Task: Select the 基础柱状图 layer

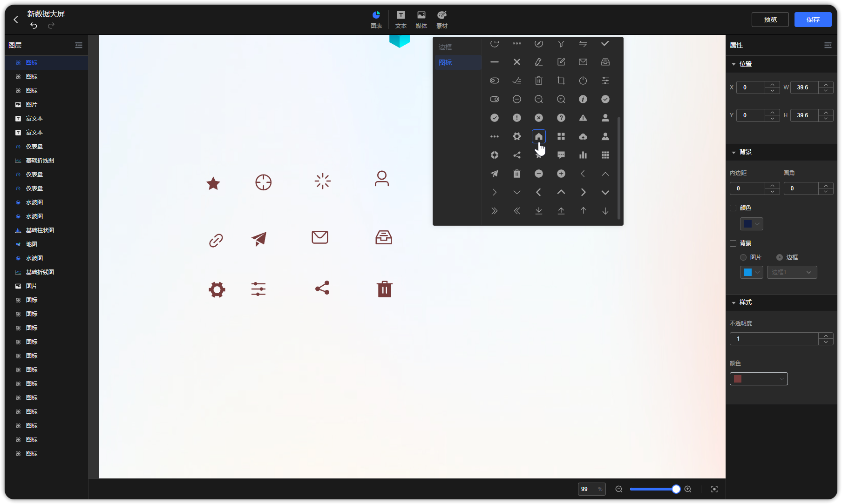Action: click(47, 230)
